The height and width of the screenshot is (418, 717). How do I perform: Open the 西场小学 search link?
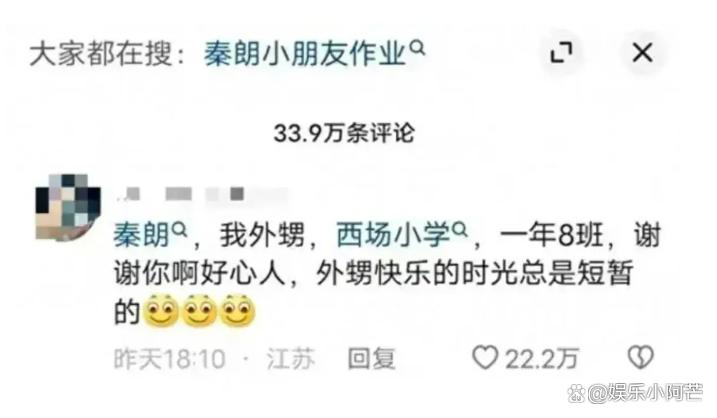pyautogui.click(x=394, y=235)
